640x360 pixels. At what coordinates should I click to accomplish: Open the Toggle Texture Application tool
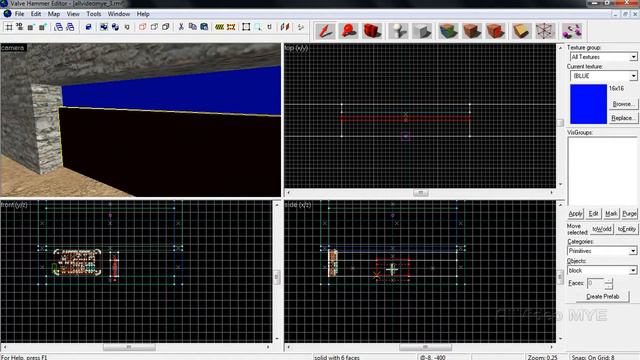point(448,31)
